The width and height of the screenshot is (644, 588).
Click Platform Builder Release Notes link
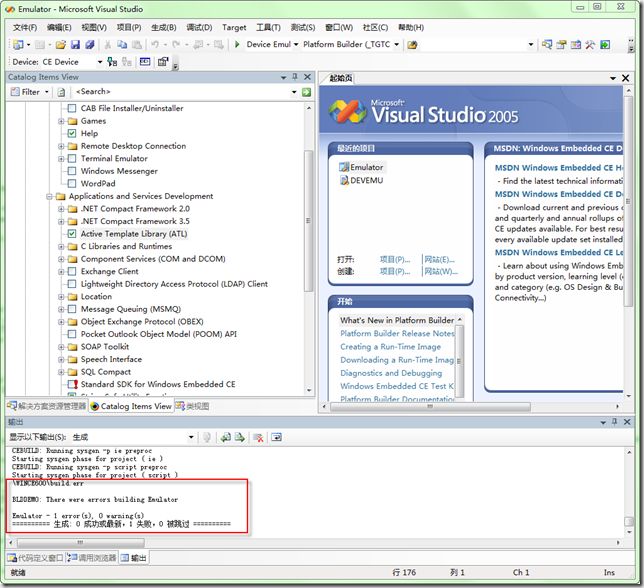coord(397,333)
